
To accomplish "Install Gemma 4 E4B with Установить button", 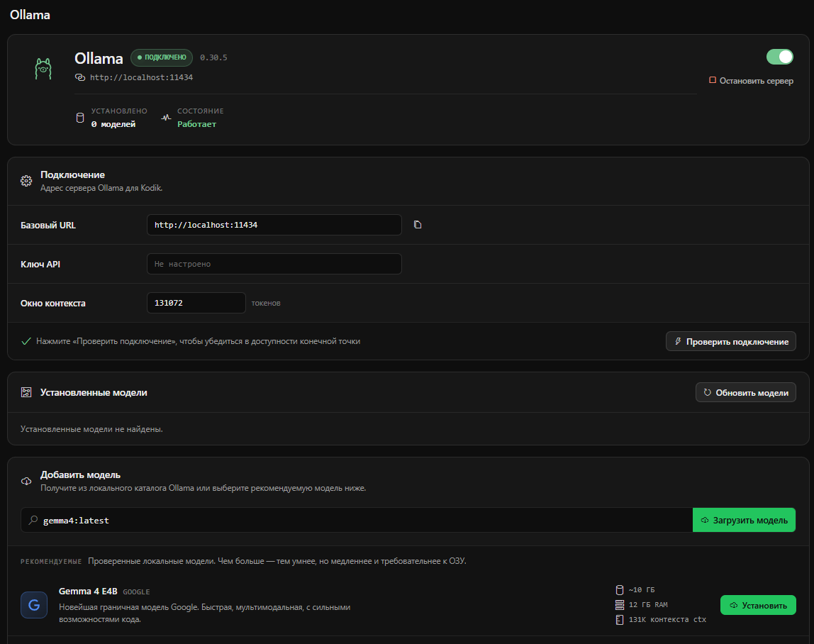I will [758, 605].
